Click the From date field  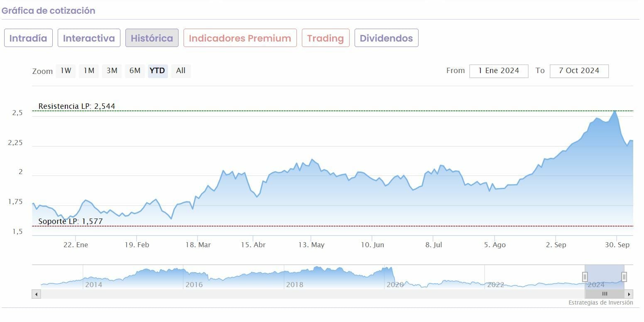[499, 71]
